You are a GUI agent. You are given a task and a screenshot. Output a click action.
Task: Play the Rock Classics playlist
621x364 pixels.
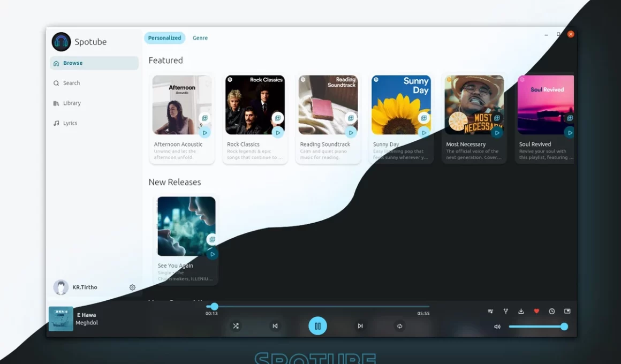pos(278,133)
